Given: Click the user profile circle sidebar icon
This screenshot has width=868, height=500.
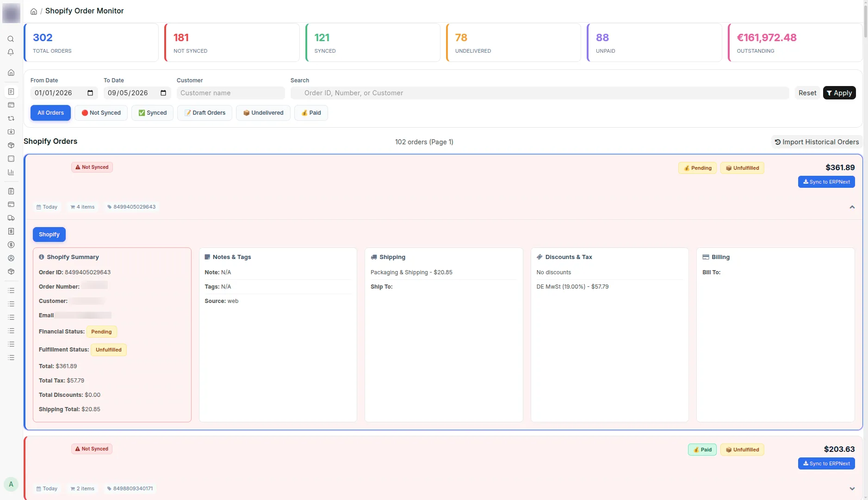Looking at the screenshot, I should coord(11,258).
